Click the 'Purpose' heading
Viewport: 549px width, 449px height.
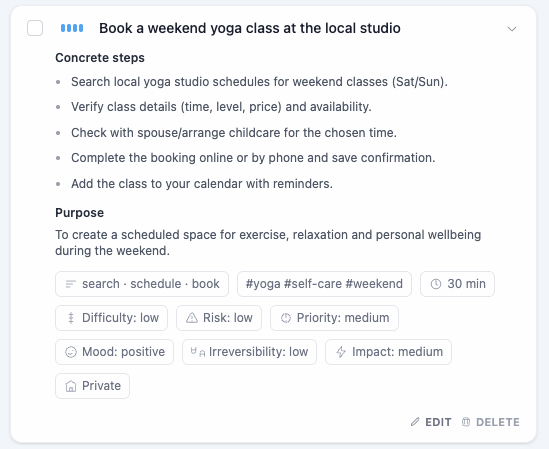coord(79,213)
